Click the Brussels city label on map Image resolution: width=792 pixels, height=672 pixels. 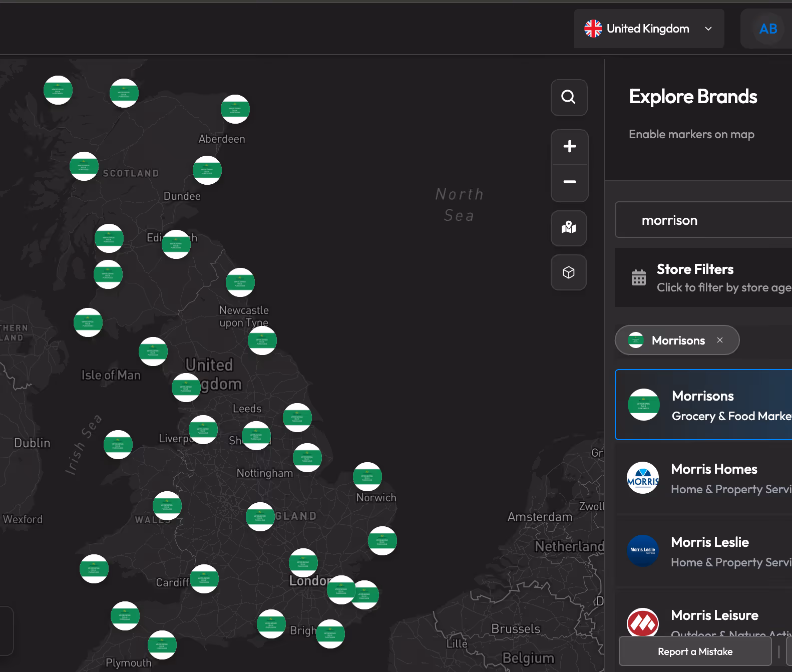[x=516, y=629]
